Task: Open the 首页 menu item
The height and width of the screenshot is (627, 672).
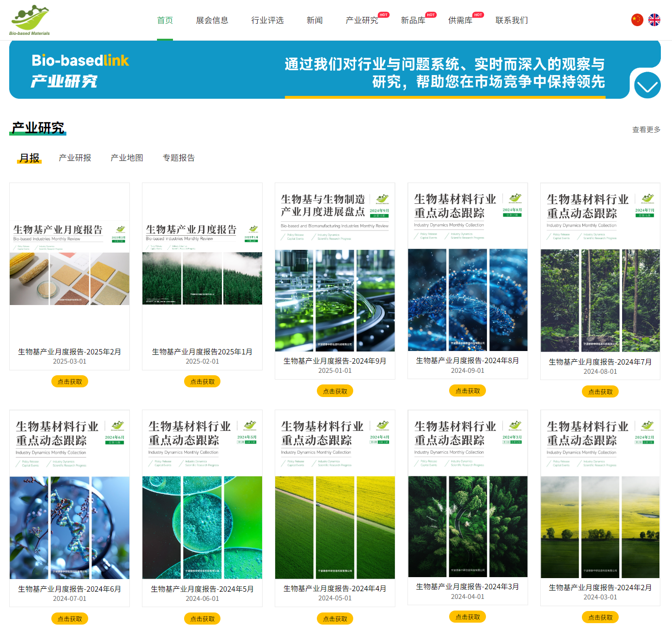Action: 165,20
